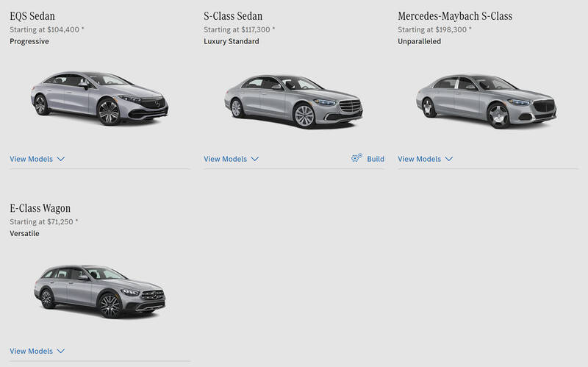The width and height of the screenshot is (588, 367).
Task: Click the Versatile tagline
Action: pyautogui.click(x=24, y=233)
